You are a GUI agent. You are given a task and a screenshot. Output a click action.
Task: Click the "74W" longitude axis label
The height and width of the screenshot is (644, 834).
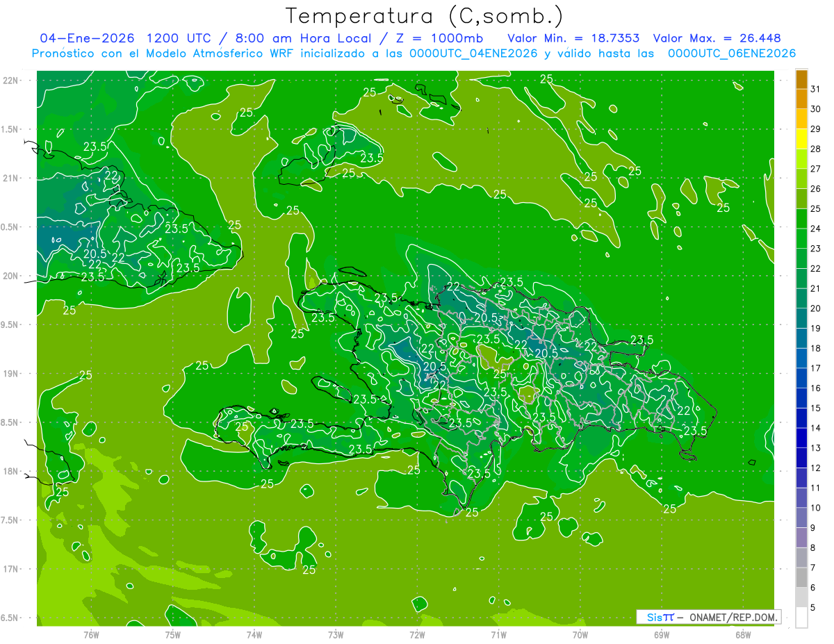pyautogui.click(x=254, y=634)
